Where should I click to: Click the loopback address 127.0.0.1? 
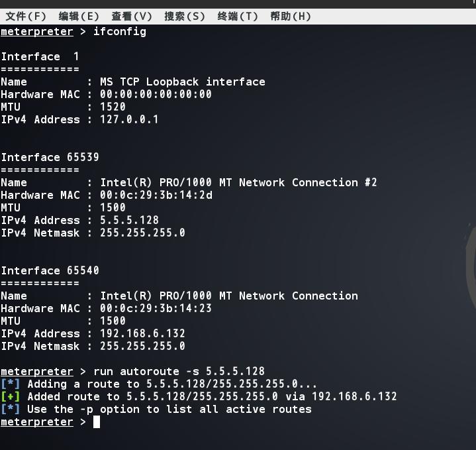129,119
